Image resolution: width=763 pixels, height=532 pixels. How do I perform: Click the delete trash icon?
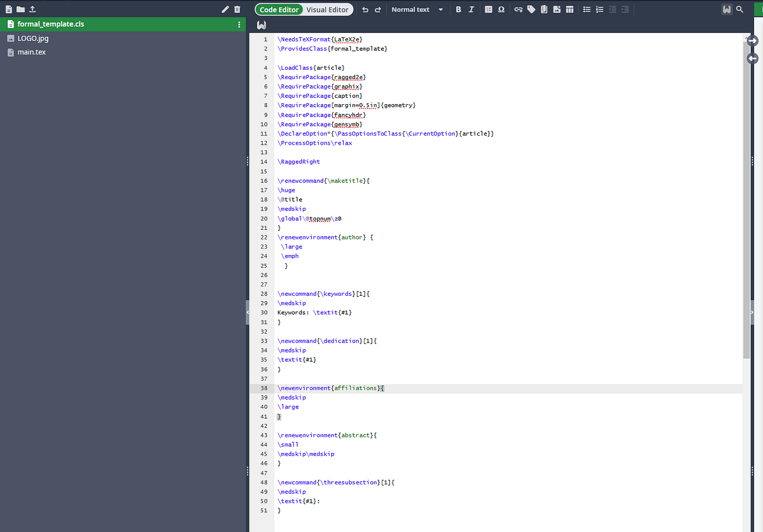pyautogui.click(x=237, y=9)
